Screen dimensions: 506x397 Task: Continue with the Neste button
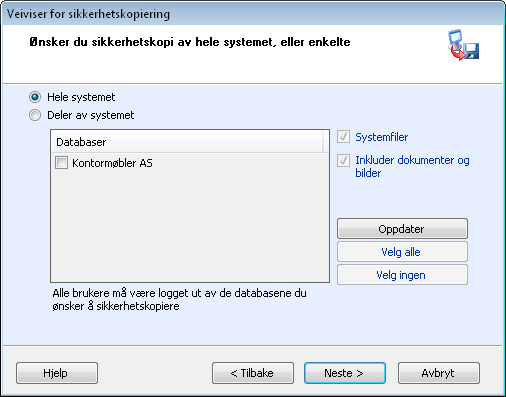pyautogui.click(x=345, y=373)
